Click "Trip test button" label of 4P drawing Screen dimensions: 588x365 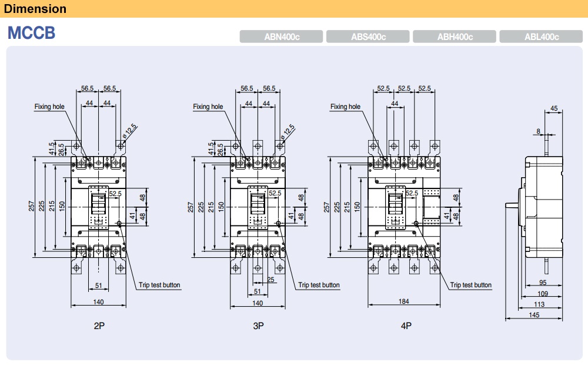click(x=470, y=285)
